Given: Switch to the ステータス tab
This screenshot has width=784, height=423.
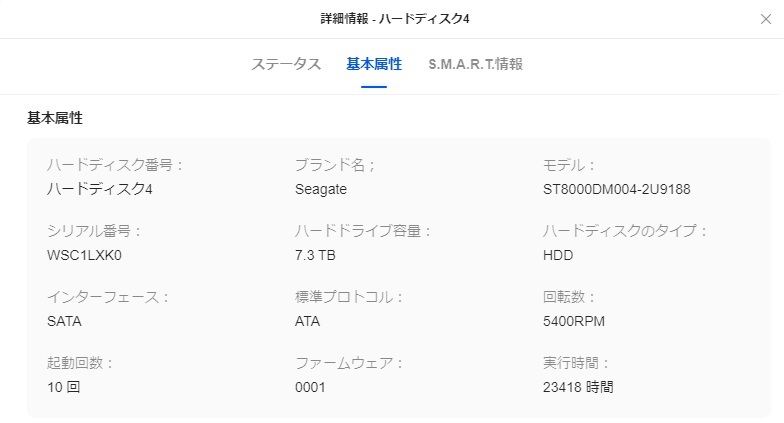Looking at the screenshot, I should click(x=286, y=64).
